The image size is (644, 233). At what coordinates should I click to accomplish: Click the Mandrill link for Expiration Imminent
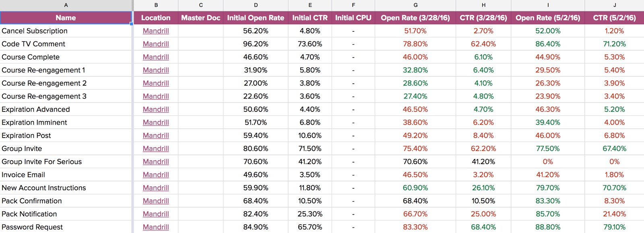tap(156, 122)
